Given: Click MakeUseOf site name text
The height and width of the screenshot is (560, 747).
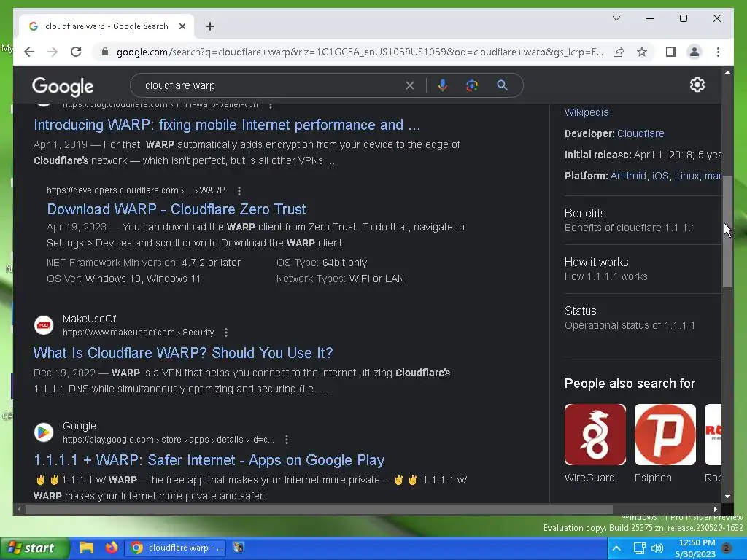Looking at the screenshot, I should pos(89,319).
